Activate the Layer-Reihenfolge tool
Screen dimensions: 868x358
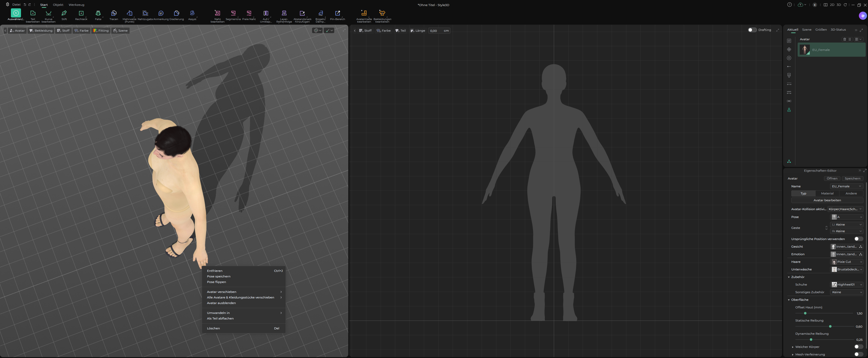284,16
